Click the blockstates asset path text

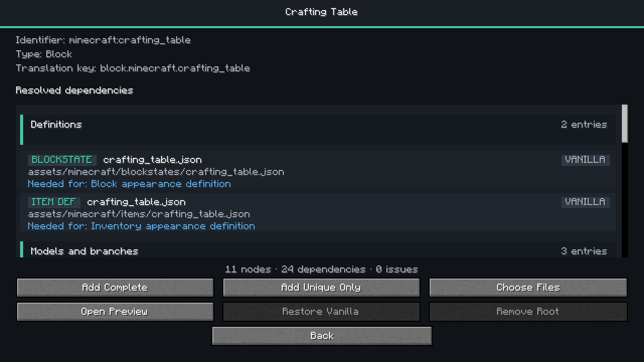156,172
